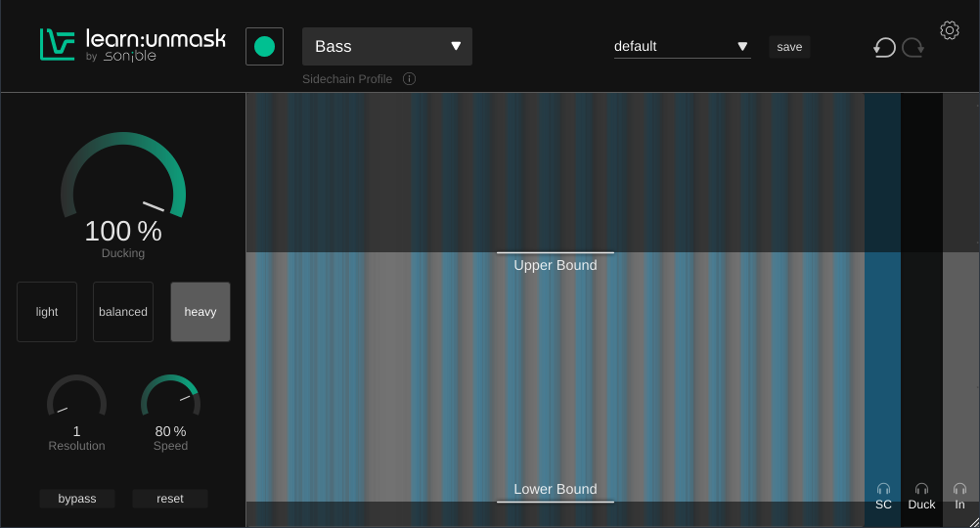This screenshot has height=528, width=980.
Task: Select the balanced ducking mode
Action: pos(123,312)
